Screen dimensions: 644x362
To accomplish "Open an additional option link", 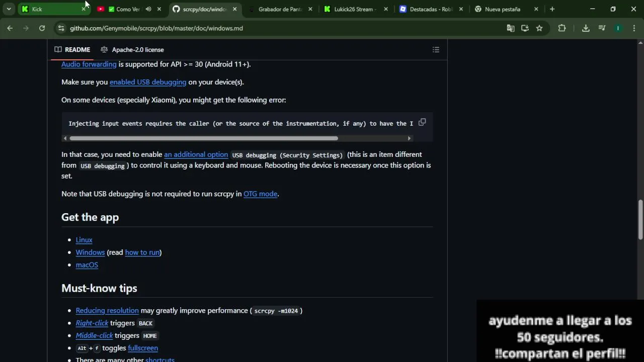I will pyautogui.click(x=196, y=154).
